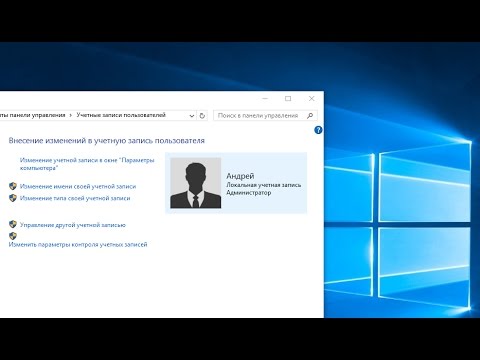Screen dimensions: 480x360
Task: Click the Андрей account name text
Action: pyautogui.click(x=240, y=176)
